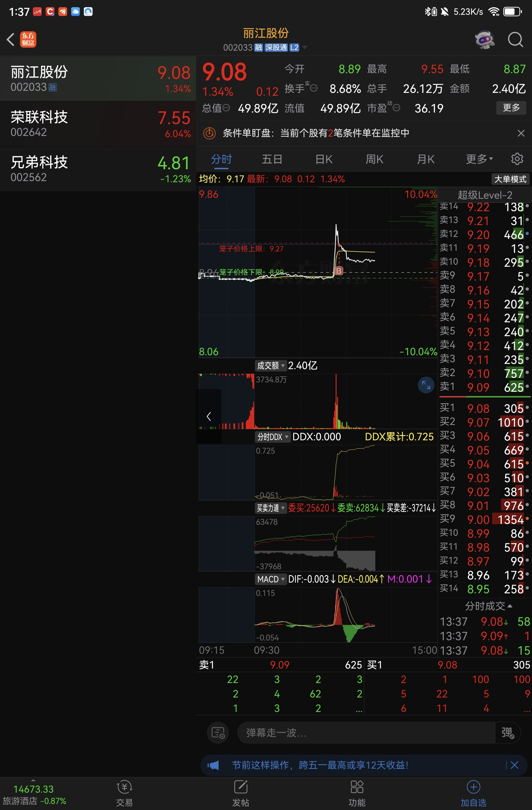Tap the megaphone announcement icon
The image size is (532, 810).
[x=213, y=765]
